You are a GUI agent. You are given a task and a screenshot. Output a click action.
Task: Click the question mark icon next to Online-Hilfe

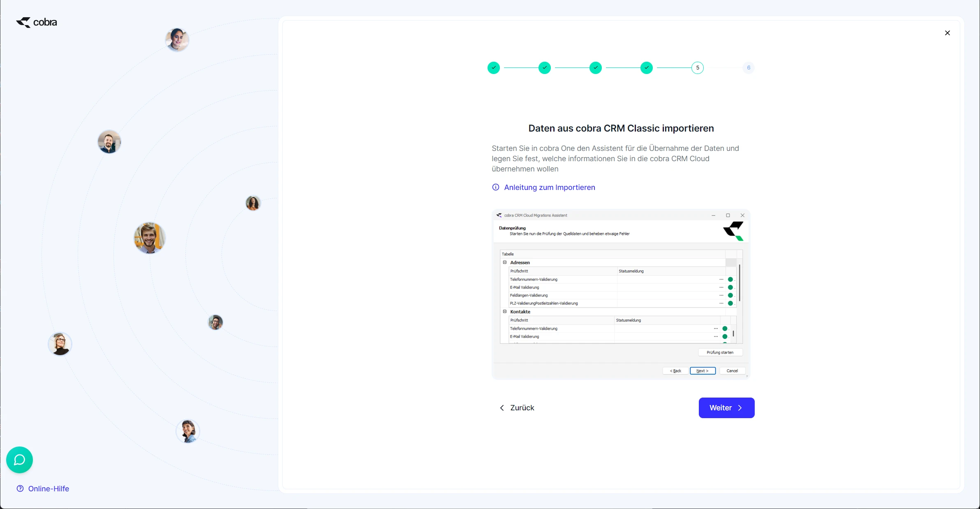pyautogui.click(x=21, y=488)
